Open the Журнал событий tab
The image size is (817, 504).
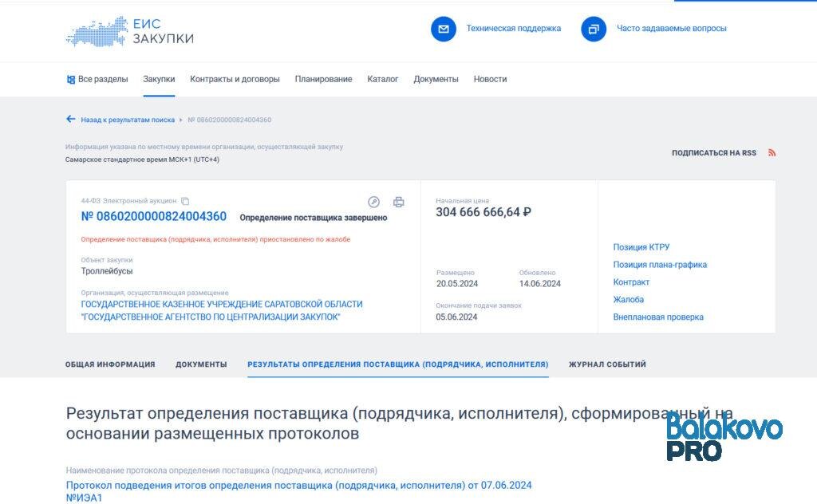[606, 364]
